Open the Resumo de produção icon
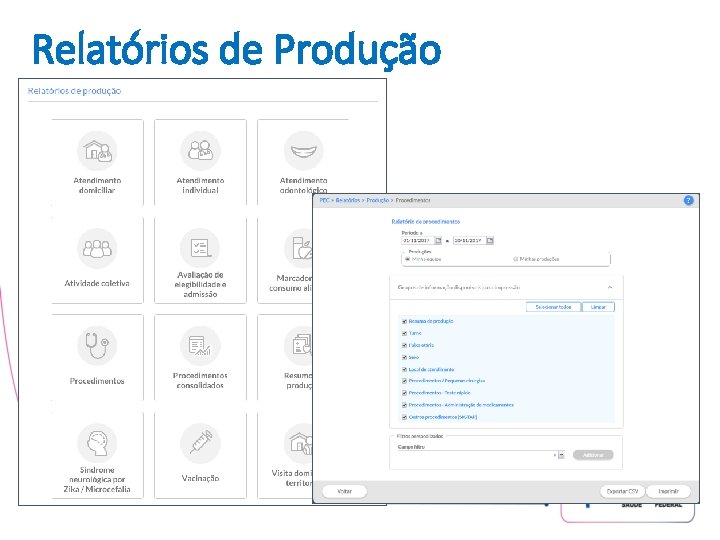 [298, 346]
